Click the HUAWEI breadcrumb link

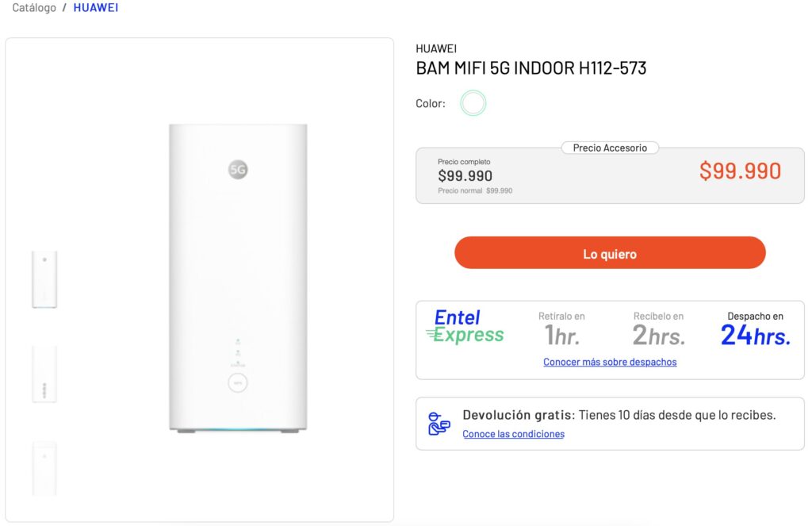coord(96,7)
